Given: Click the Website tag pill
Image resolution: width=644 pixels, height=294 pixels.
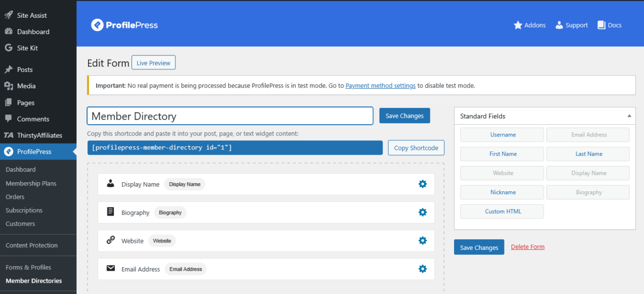Looking at the screenshot, I should pyautogui.click(x=162, y=241).
